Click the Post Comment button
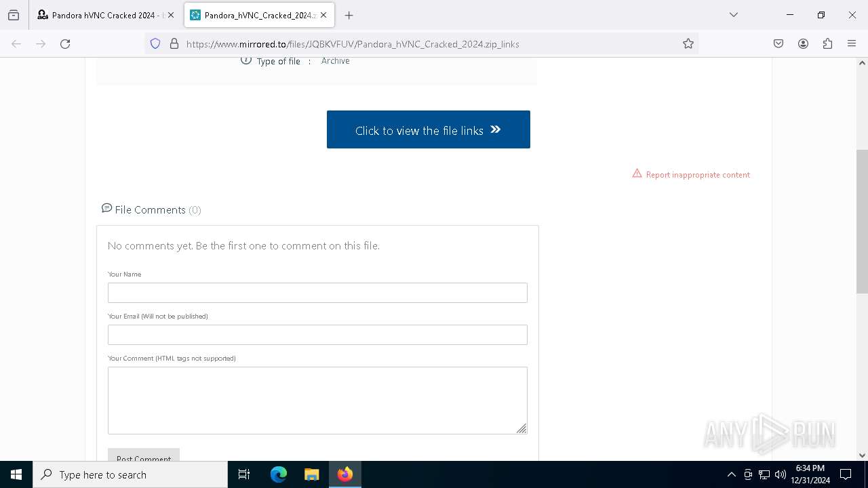 pyautogui.click(x=144, y=455)
